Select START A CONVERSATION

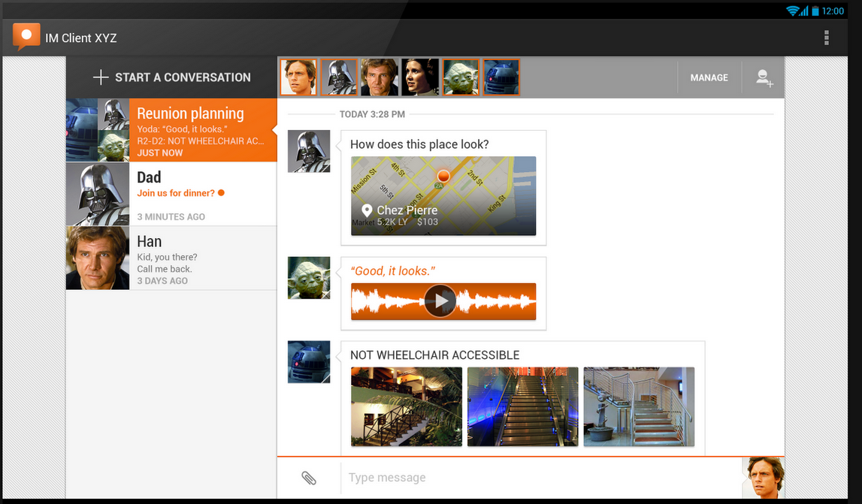[171, 77]
